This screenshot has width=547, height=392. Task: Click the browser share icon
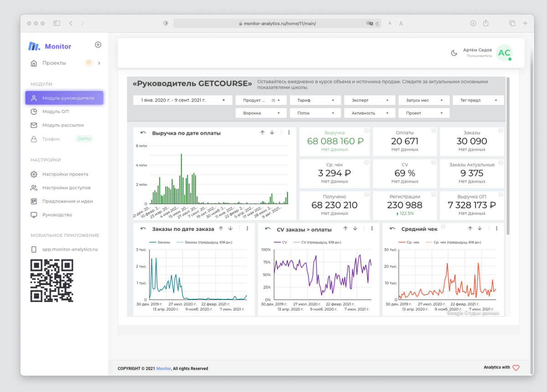(486, 23)
